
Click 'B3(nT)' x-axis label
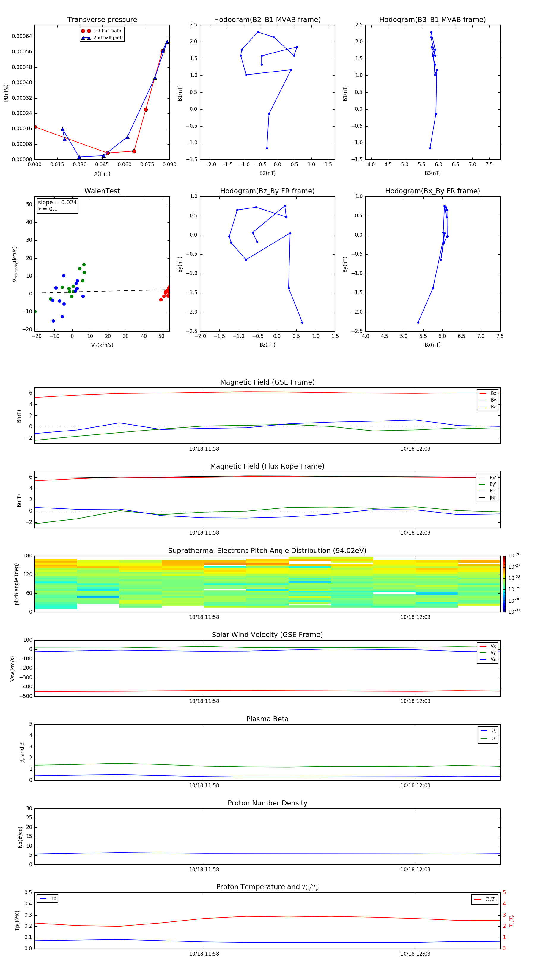click(432, 173)
